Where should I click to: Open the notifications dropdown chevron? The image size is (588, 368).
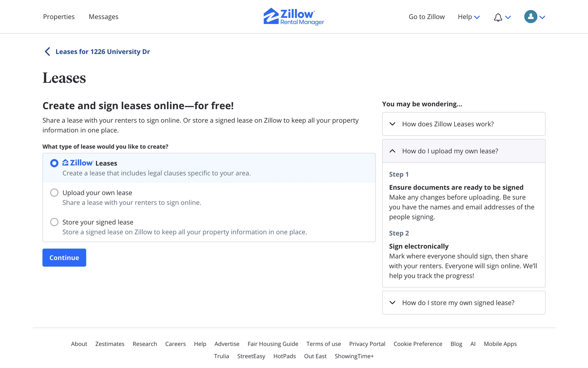click(x=508, y=17)
